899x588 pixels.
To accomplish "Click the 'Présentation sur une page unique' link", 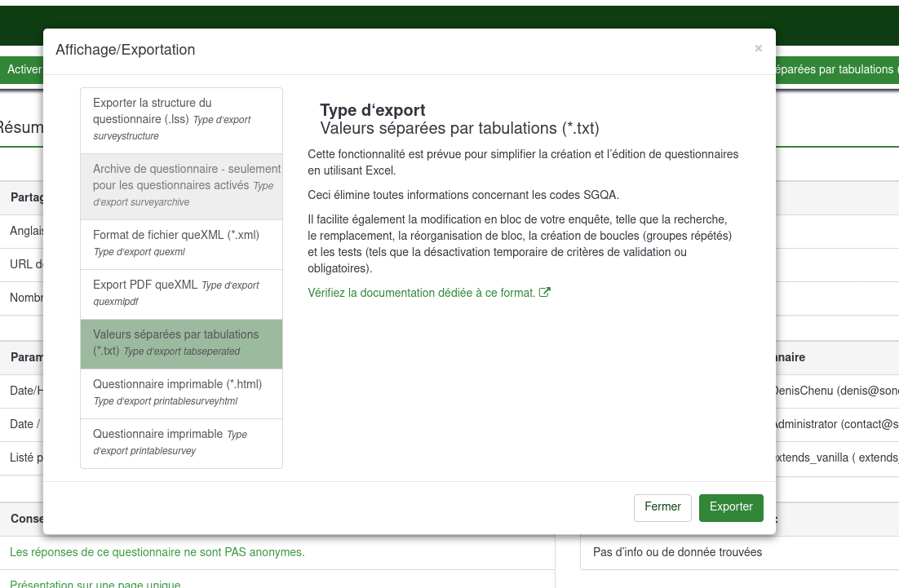I will (x=95, y=584).
